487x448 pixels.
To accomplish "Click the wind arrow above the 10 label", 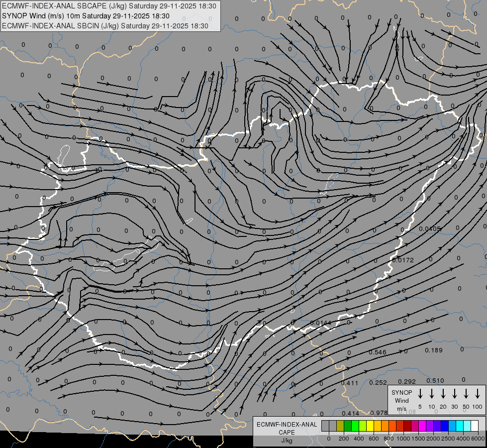I will [432, 394].
